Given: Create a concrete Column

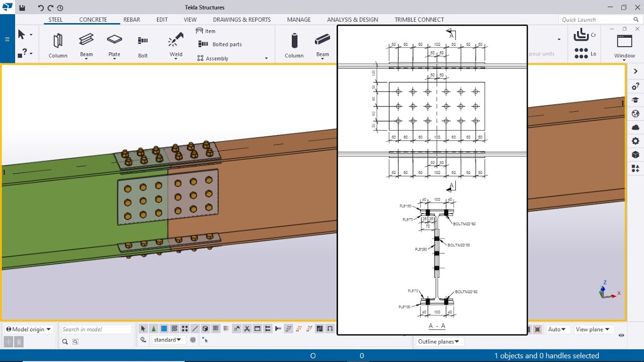Looking at the screenshot, I should click(x=294, y=45).
